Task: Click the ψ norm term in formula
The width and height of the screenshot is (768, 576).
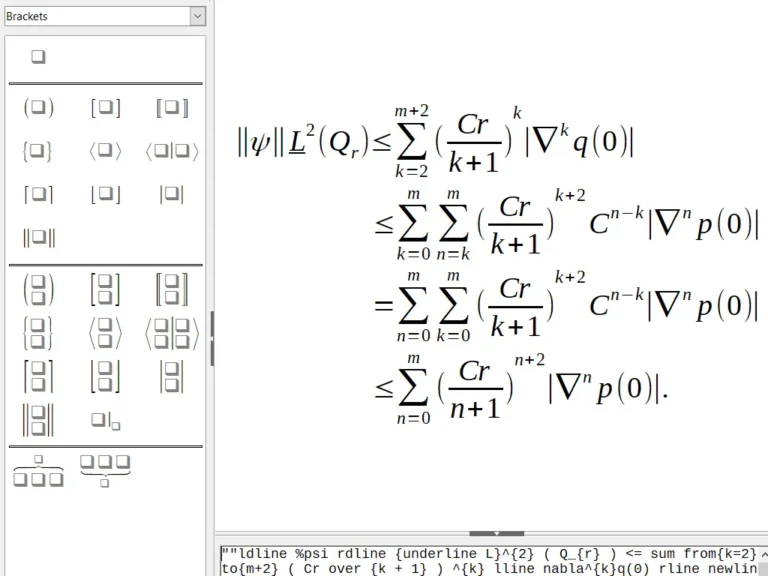Action: click(x=260, y=142)
